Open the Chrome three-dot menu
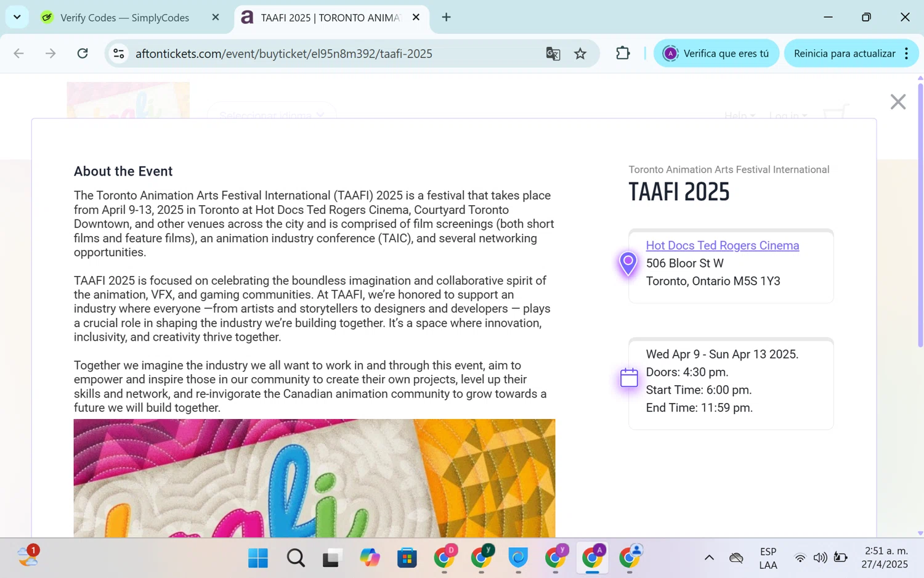The image size is (924, 578). coord(906,54)
